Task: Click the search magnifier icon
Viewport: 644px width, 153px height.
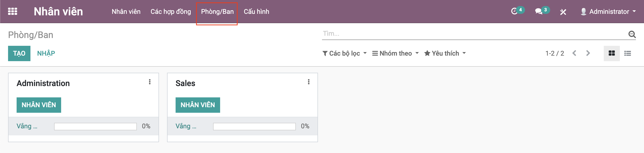Action: coord(632,34)
